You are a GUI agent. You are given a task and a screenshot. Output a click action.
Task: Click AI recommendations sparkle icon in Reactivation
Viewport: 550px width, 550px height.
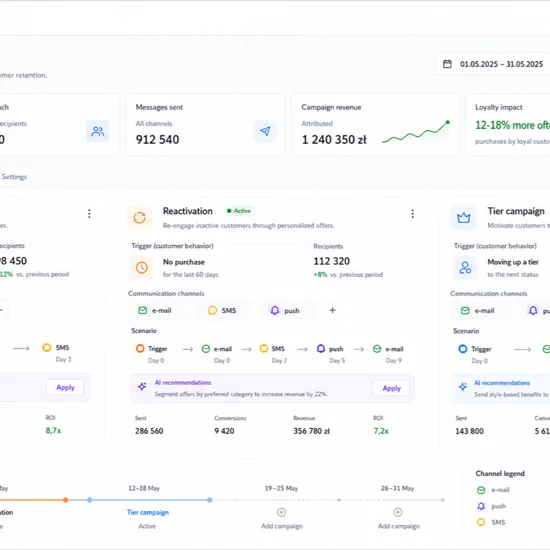[x=142, y=387]
